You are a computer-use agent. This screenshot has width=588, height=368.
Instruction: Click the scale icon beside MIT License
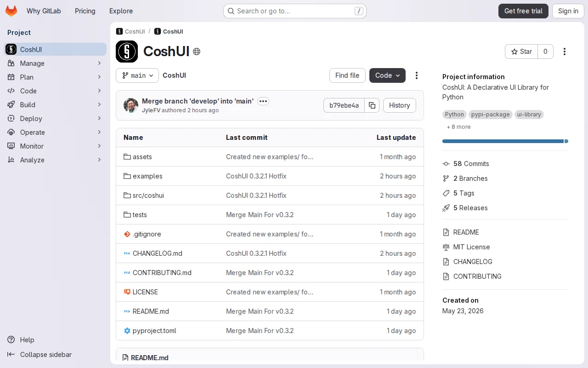tap(446, 247)
